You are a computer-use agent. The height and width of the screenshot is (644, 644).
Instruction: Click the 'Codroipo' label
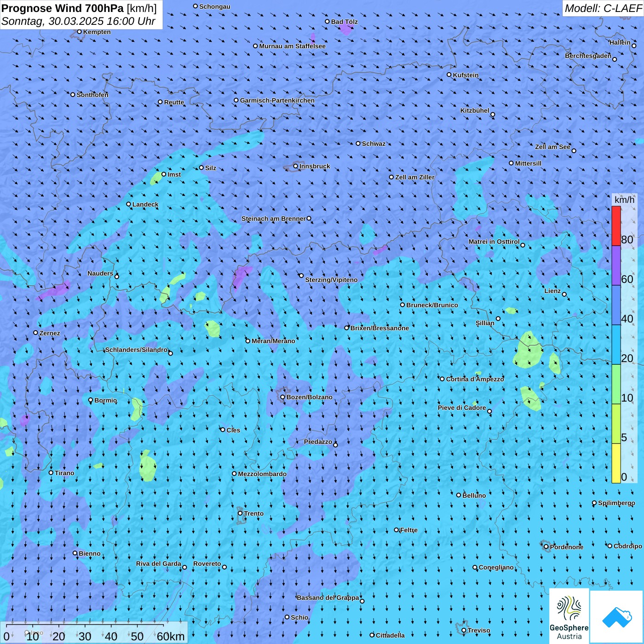tap(628, 546)
